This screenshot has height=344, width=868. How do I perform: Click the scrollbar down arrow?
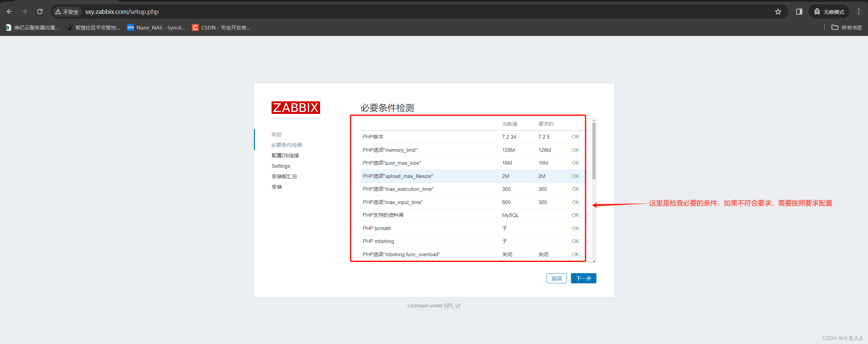pos(594,262)
